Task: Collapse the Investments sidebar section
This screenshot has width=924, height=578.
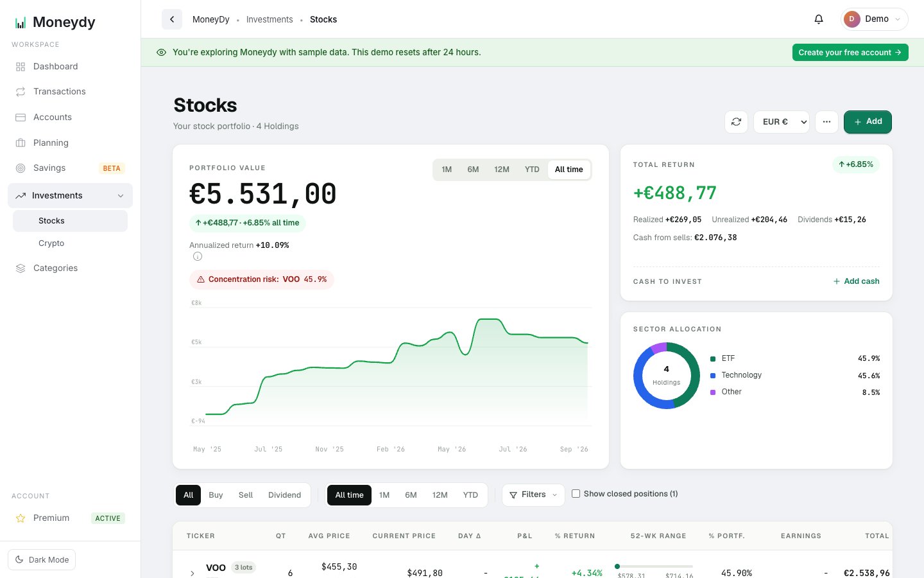Action: click(121, 196)
